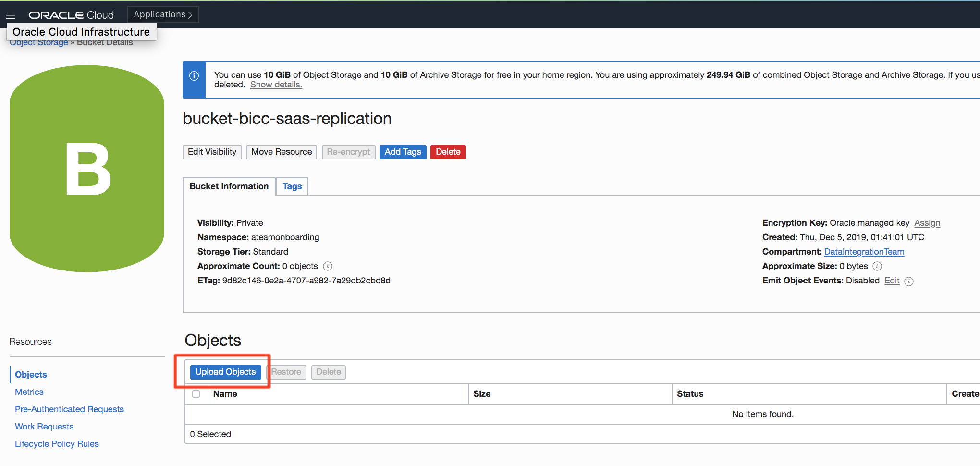The height and width of the screenshot is (466, 980).
Task: Open the hamburger navigation menu
Action: [11, 15]
